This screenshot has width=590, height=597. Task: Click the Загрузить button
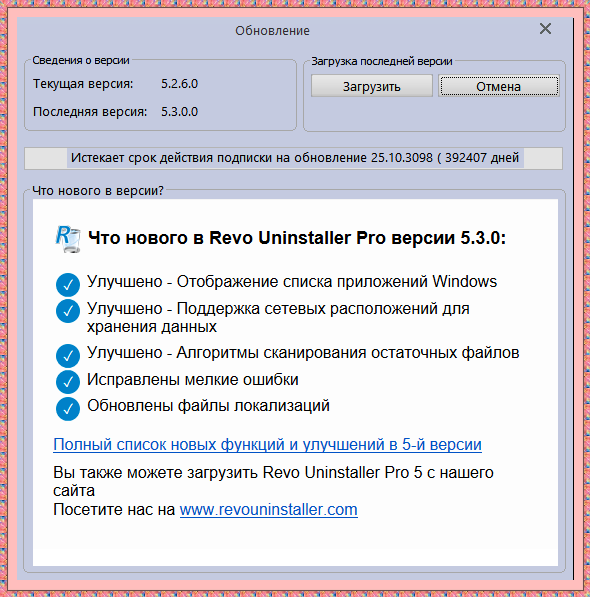372,86
